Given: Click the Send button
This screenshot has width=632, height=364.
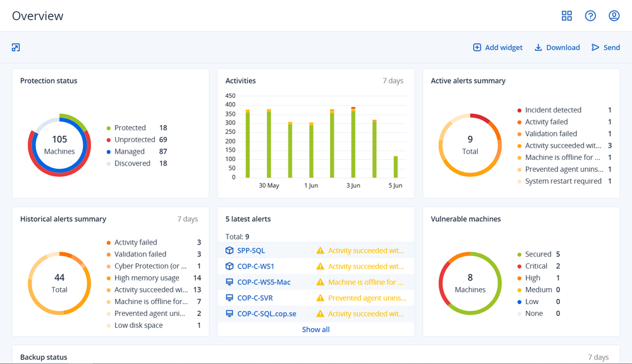Looking at the screenshot, I should (x=605, y=47).
